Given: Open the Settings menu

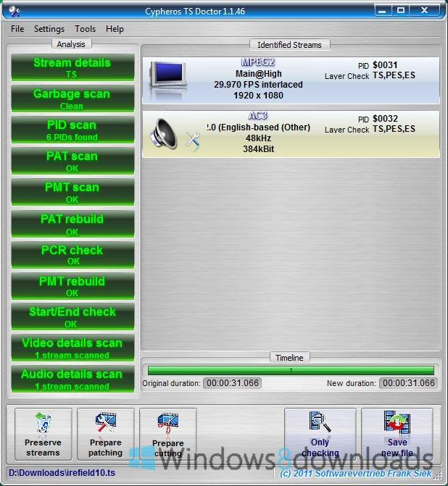Looking at the screenshot, I should tap(49, 29).
